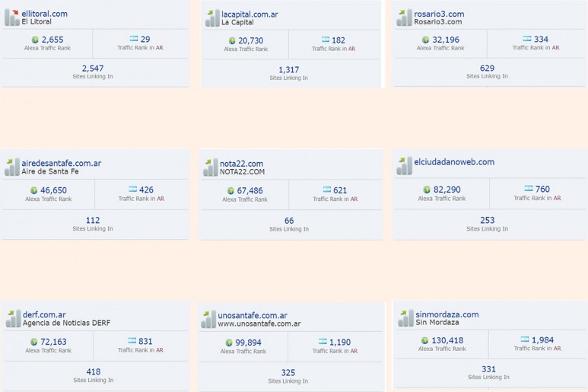Viewport: 588px width, 392px height.
Task: Follow the sinmordaza.com link
Action: click(447, 314)
